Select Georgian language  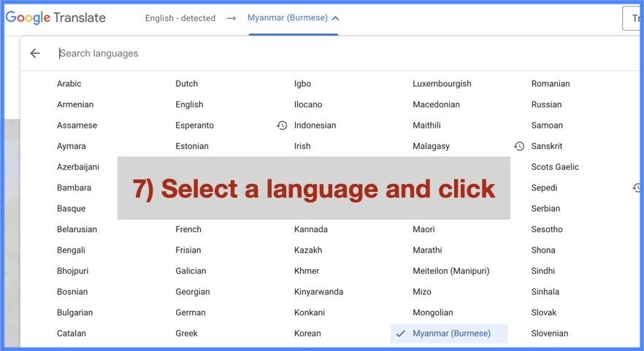[193, 292]
